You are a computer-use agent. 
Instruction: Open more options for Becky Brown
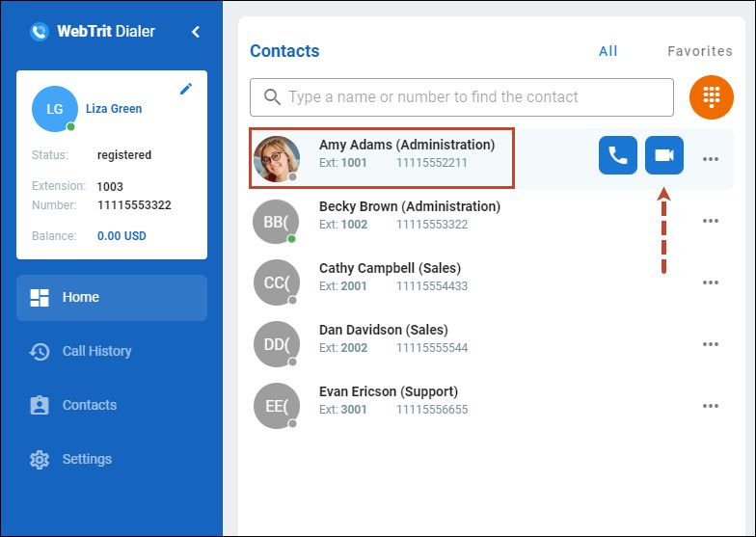[x=711, y=221]
